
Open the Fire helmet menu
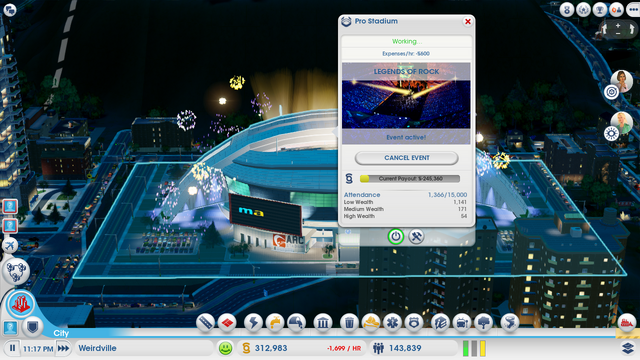click(x=371, y=322)
